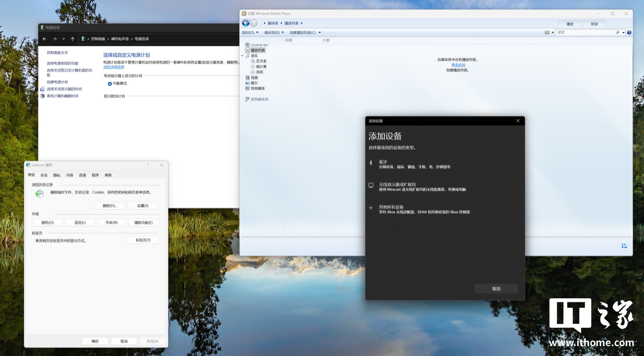Select 流派 under 音乐 in Media Player

coord(260,72)
